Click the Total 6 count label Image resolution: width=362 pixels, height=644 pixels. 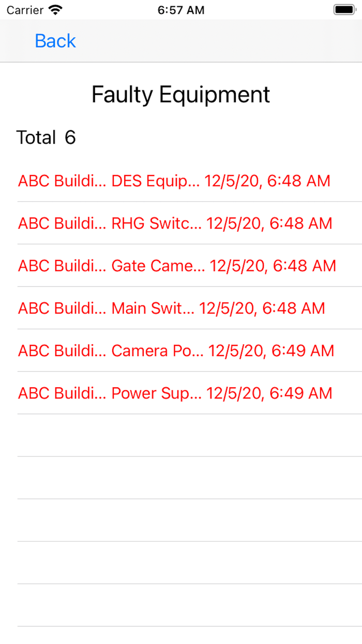[46, 137]
